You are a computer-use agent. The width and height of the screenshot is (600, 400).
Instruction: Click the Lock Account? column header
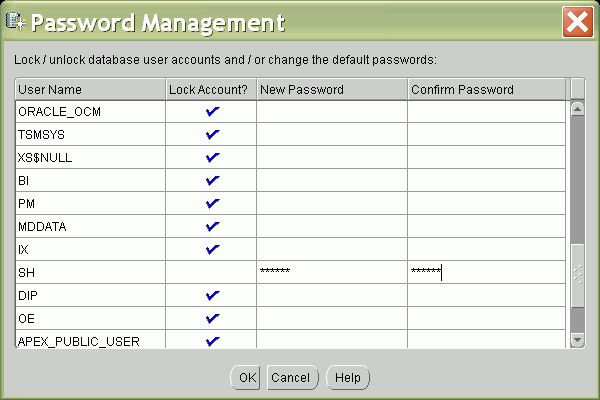pyautogui.click(x=211, y=90)
